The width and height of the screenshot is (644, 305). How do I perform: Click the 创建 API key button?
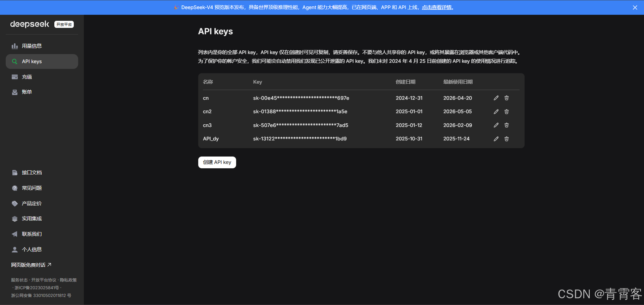[217, 162]
